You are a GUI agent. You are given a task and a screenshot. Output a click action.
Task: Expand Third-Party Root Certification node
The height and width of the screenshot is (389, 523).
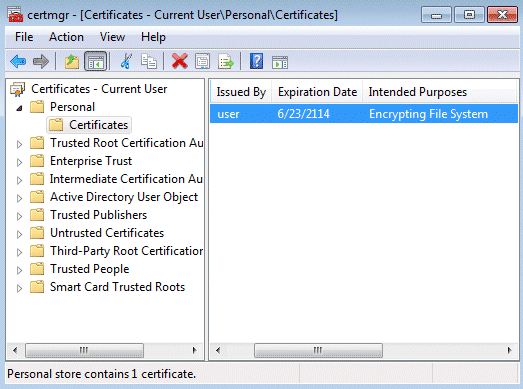pos(19,252)
